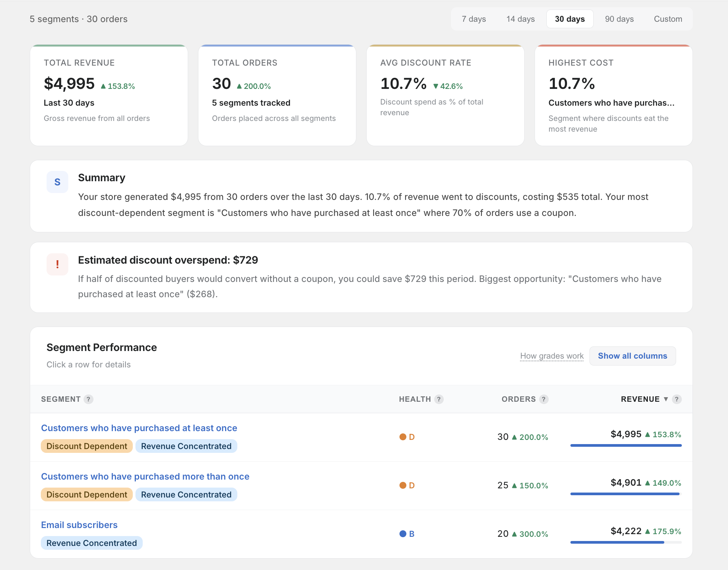This screenshot has height=570, width=728.
Task: Click the red overspend warning icon
Action: tap(57, 264)
